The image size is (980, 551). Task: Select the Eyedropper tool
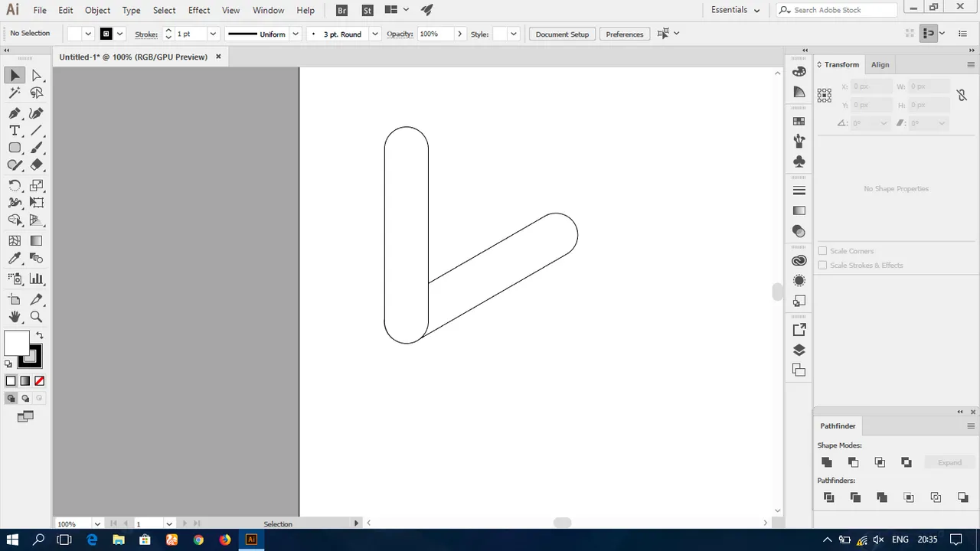tap(15, 259)
